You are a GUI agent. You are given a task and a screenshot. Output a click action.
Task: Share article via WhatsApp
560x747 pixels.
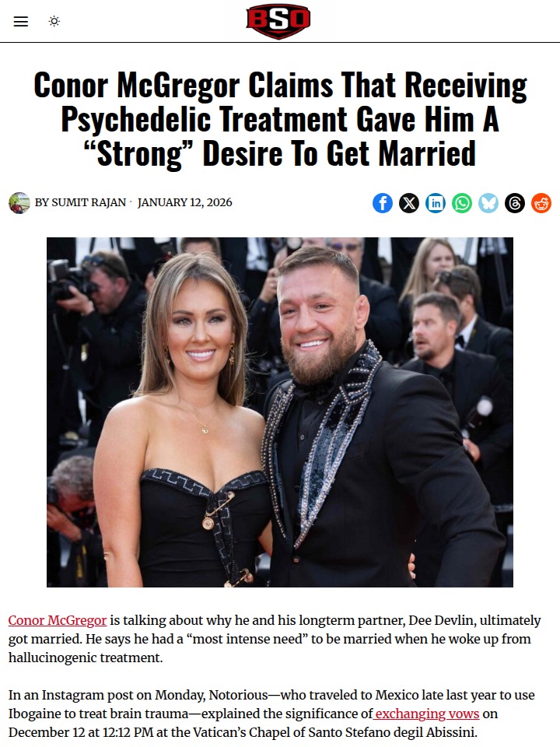462,203
